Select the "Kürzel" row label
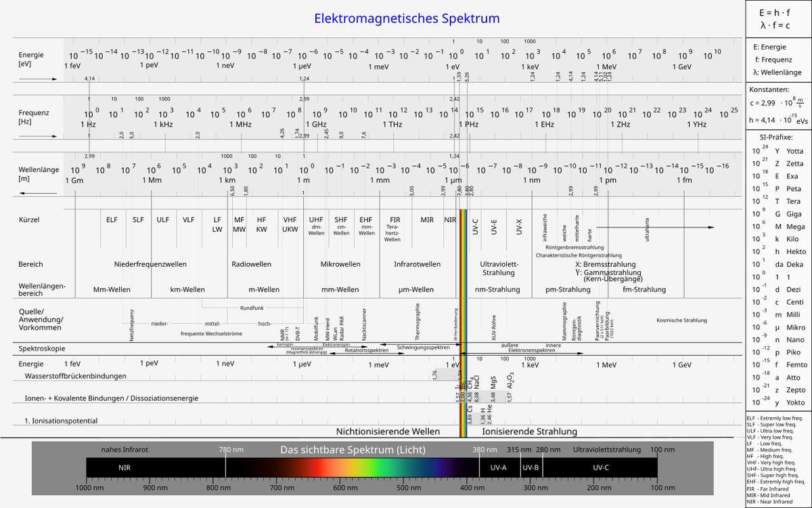812x508 pixels. [29, 219]
